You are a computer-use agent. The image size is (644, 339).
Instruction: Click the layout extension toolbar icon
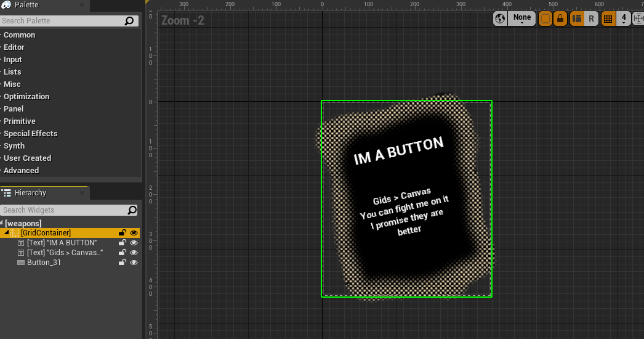click(x=577, y=18)
